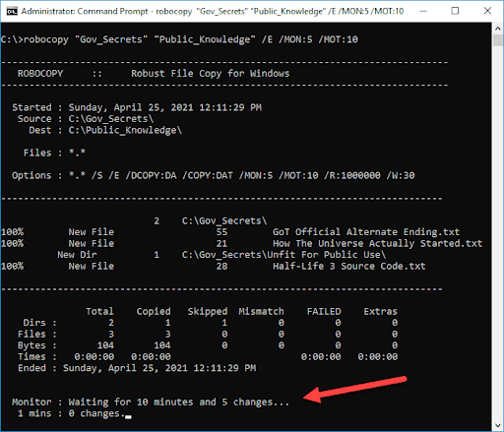The image size is (504, 432).
Task: Click the scrollbar up arrow
Action: (497, 29)
